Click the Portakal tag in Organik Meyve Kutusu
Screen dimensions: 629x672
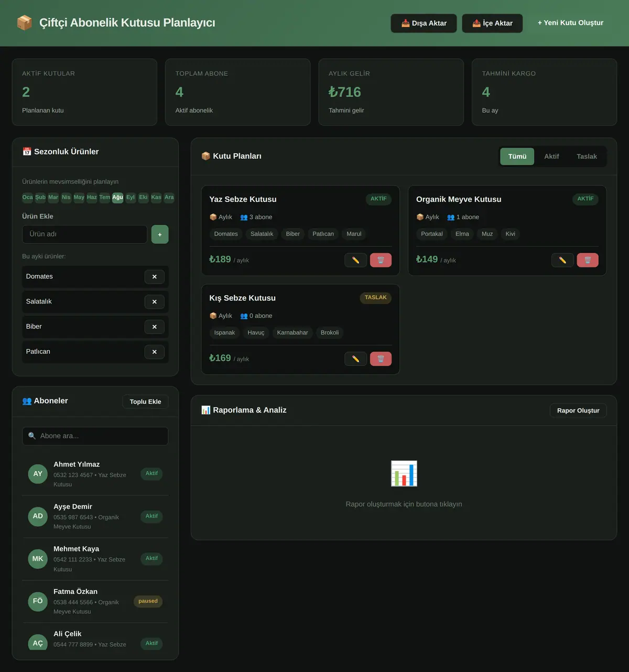pyautogui.click(x=432, y=234)
